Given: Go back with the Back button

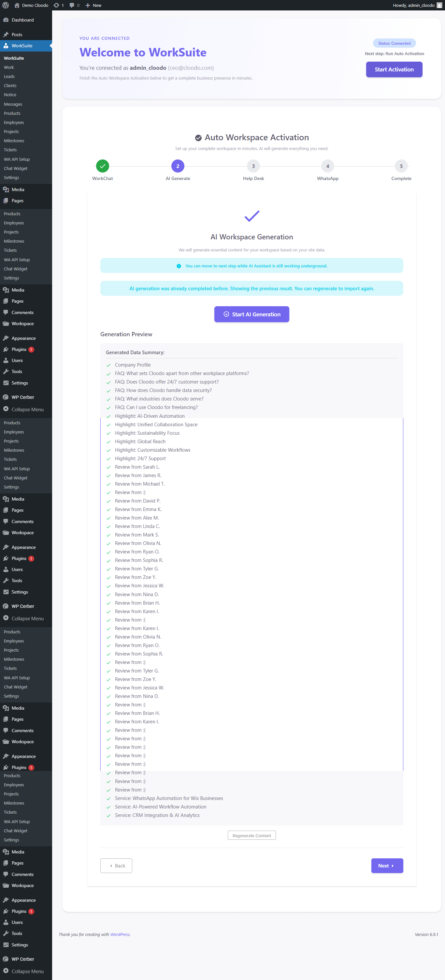Looking at the screenshot, I should tap(116, 866).
